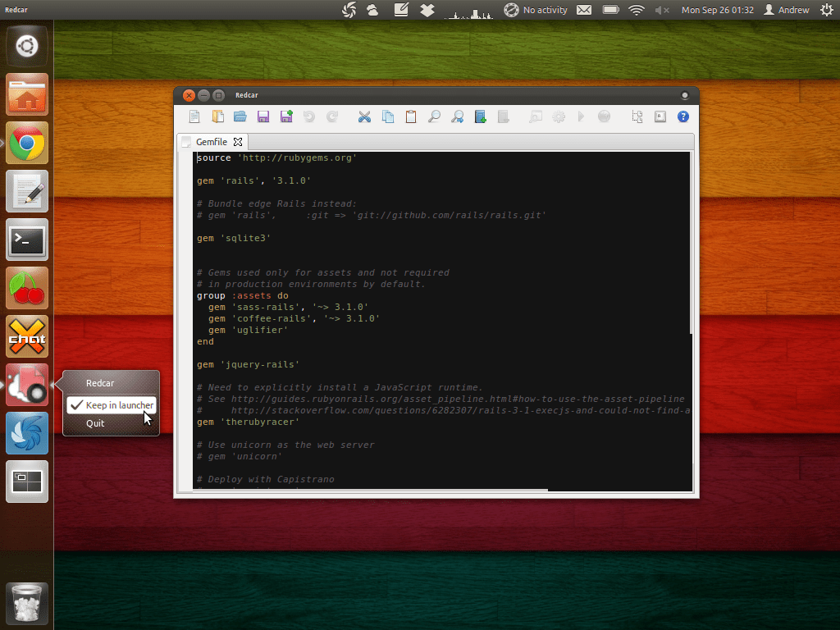The width and height of the screenshot is (840, 630).
Task: Switch to the Gemfile tab
Action: click(x=212, y=141)
